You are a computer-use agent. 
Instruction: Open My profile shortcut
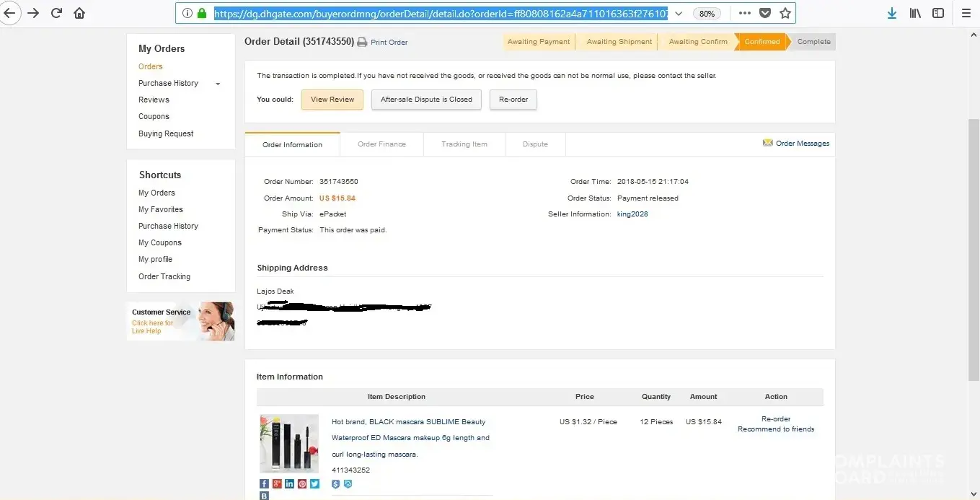tap(155, 259)
